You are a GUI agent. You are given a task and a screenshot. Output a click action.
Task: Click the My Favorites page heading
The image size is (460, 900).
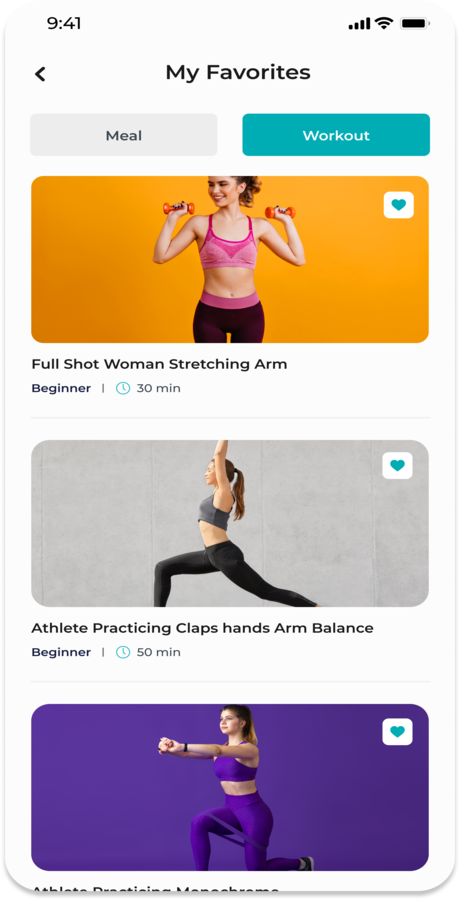[x=238, y=73]
